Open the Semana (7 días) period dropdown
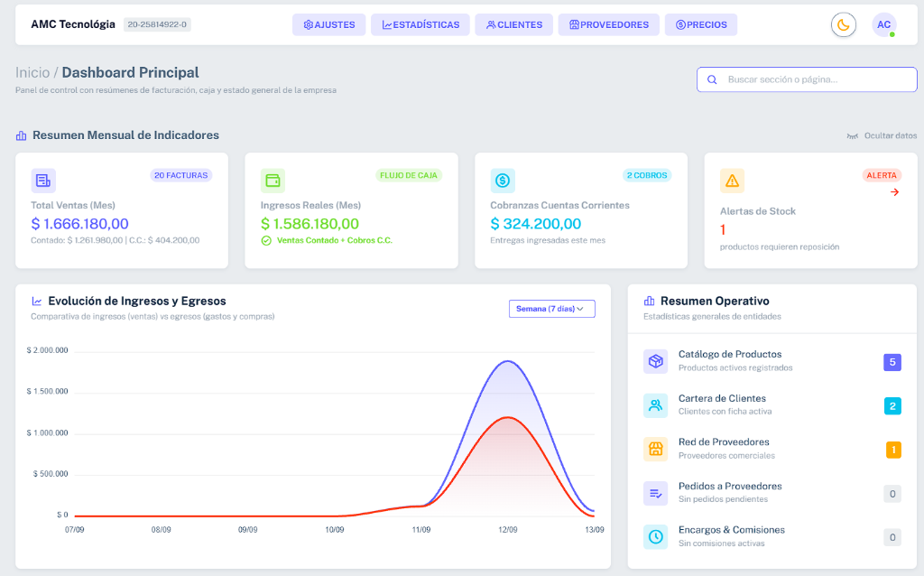The image size is (924, 576). 552,309
